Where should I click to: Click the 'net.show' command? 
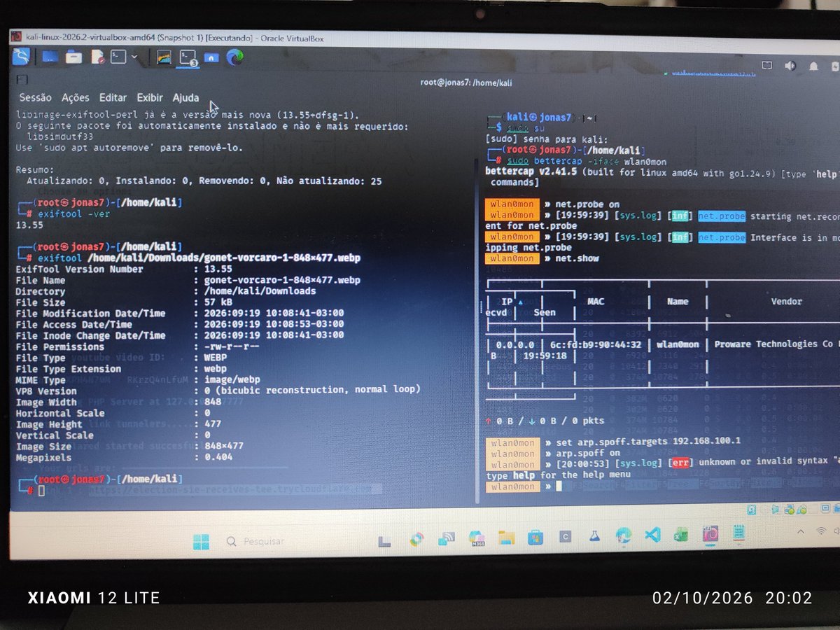(577, 258)
